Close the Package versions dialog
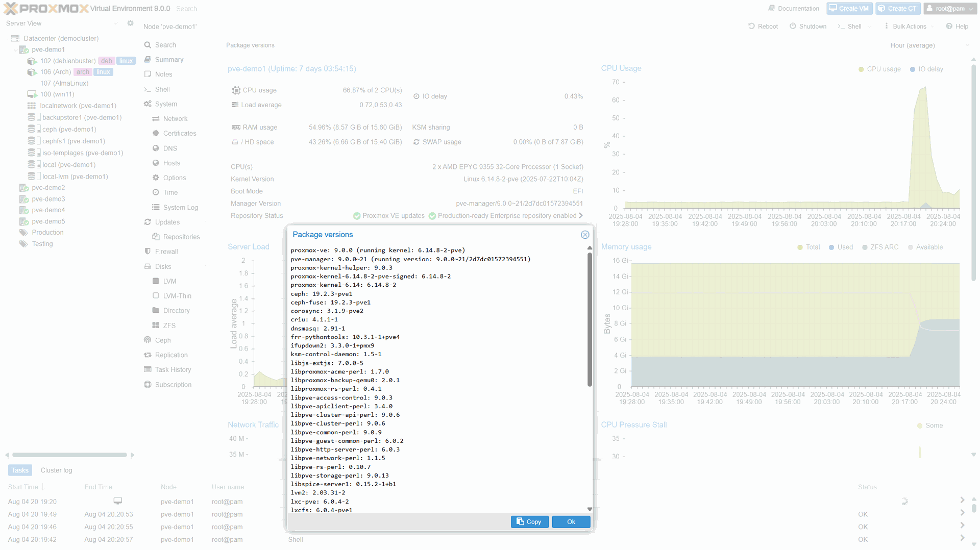Viewport: 980px width, 550px height. (585, 235)
